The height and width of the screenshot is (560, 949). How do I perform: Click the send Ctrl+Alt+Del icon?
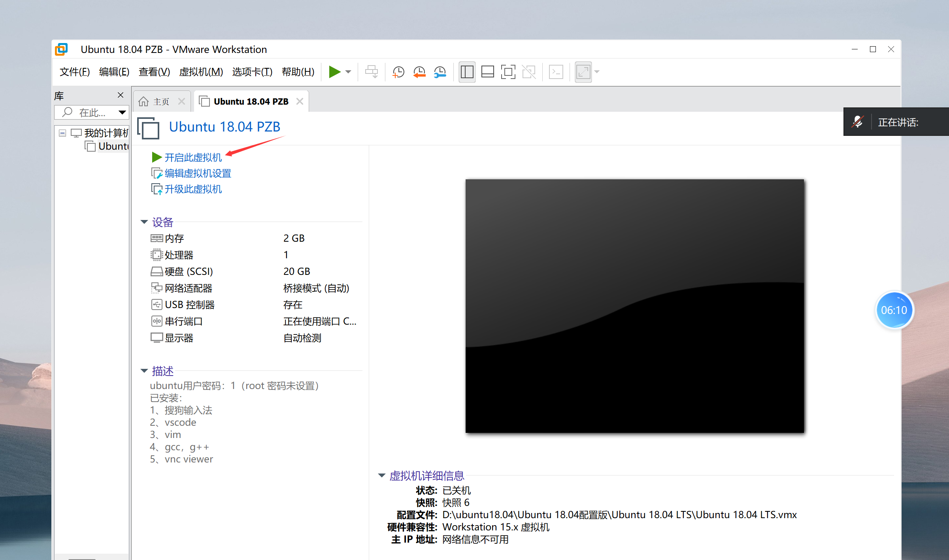(x=371, y=72)
